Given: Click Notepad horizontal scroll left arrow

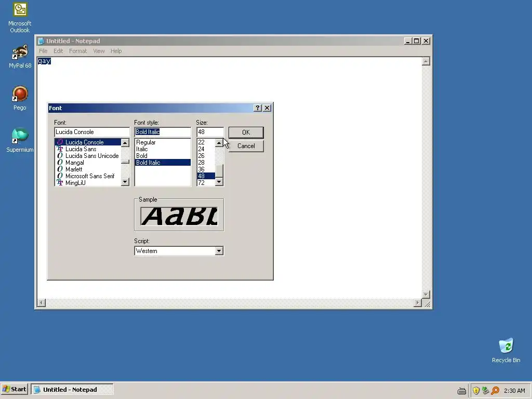Looking at the screenshot, I should coord(42,303).
